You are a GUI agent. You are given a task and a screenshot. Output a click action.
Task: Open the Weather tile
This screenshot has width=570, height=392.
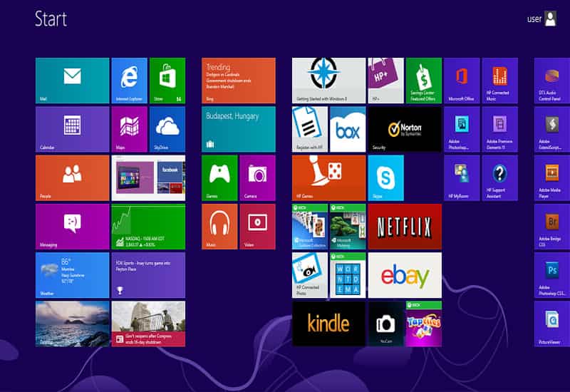pyautogui.click(x=73, y=275)
